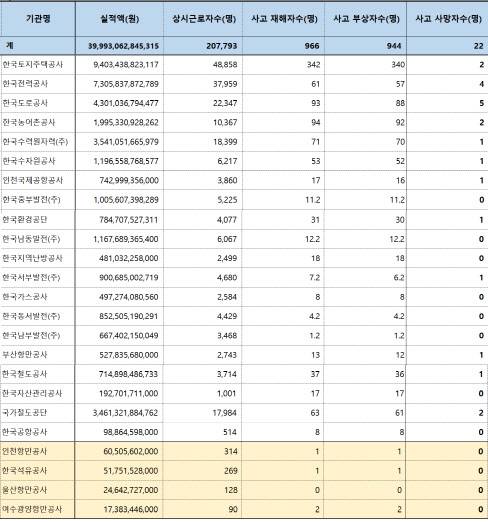This screenshot has width=488, height=522.
Task: Select the 한국중부발전(주) row name
Action: coord(32,200)
